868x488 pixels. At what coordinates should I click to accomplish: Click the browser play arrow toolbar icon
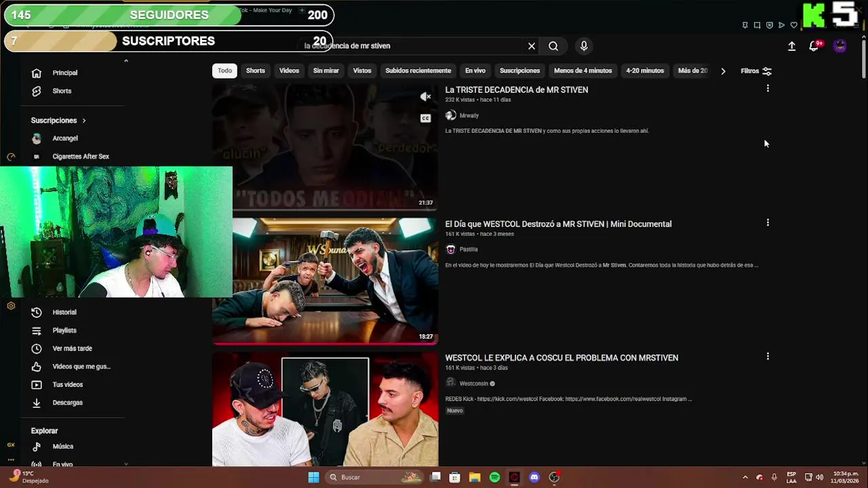782,25
